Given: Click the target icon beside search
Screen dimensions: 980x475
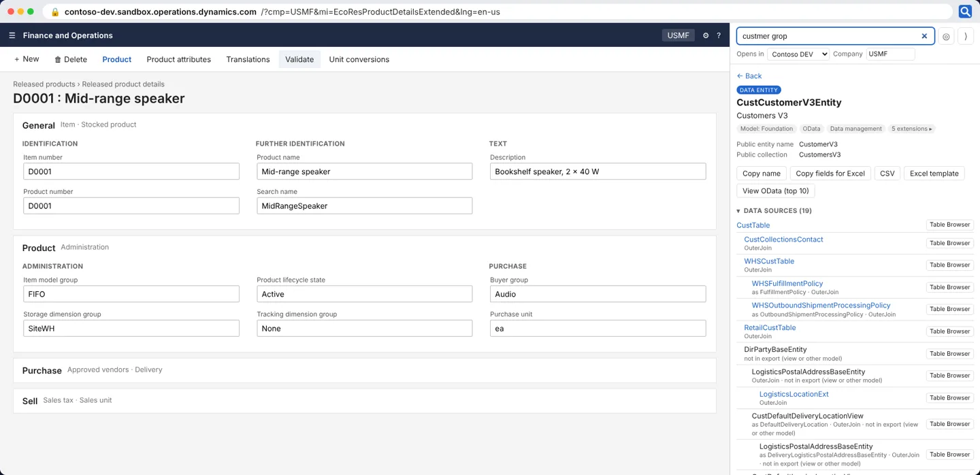Looking at the screenshot, I should (946, 36).
